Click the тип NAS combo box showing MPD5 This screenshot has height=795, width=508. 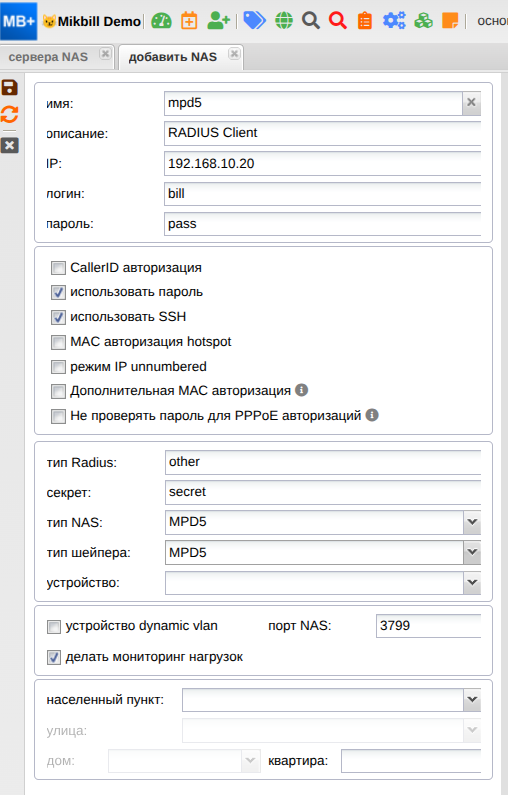[314, 522]
